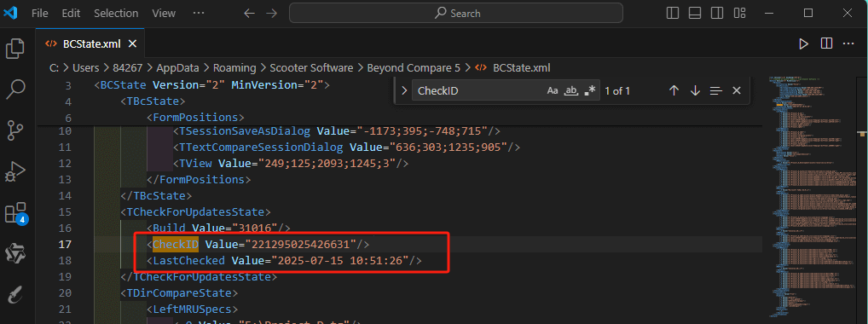Go forward using the right arrow
868x324 pixels.
pos(271,13)
